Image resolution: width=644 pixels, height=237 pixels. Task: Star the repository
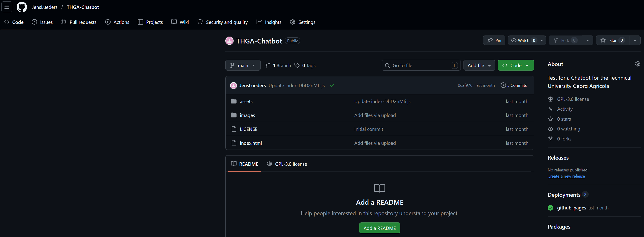click(x=613, y=40)
